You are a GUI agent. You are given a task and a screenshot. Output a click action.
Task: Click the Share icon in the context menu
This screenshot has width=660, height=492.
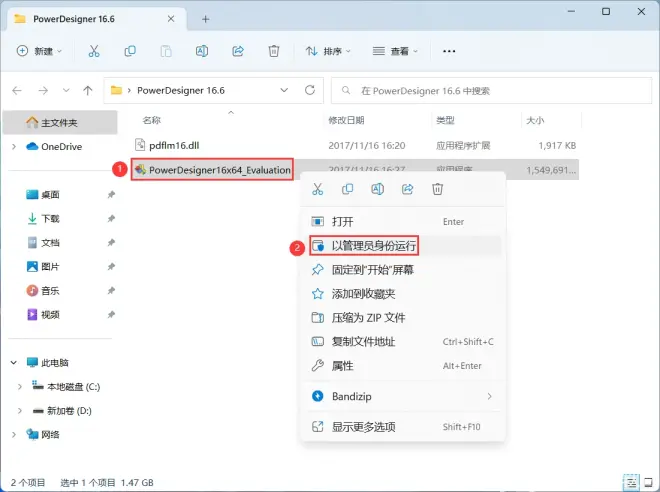point(407,189)
